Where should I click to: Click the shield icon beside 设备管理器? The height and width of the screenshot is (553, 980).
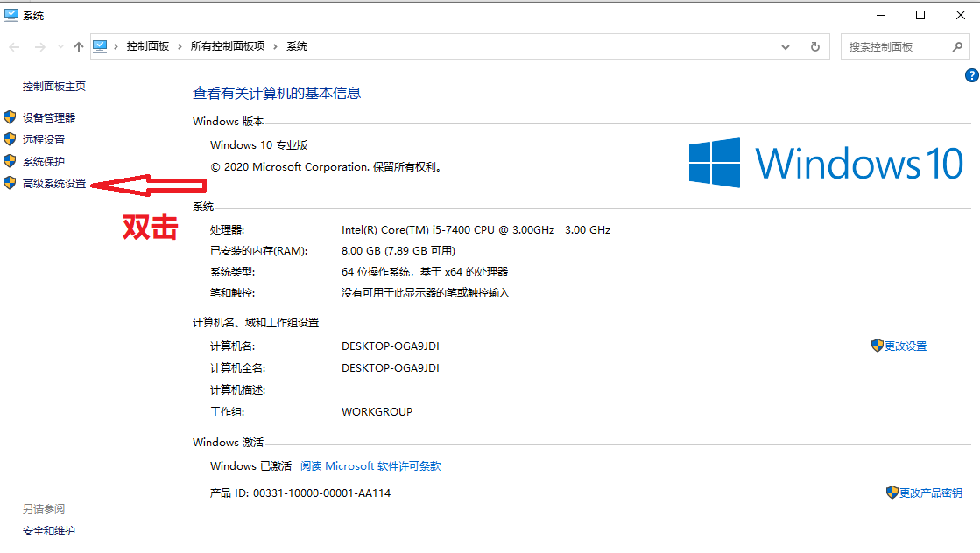coord(10,116)
